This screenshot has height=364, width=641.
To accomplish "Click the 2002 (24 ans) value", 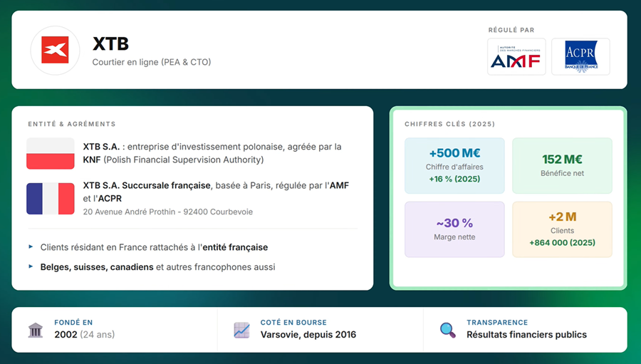I will tap(85, 335).
